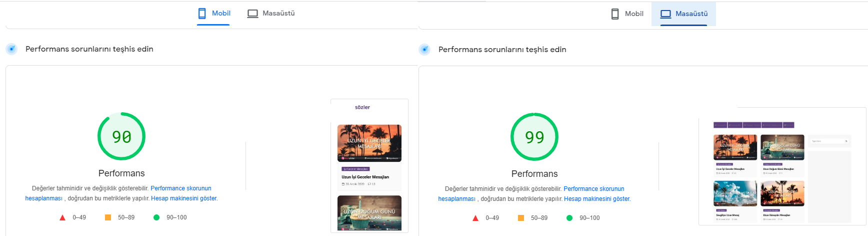Switch to Mobil tab in right panel
Viewport: 868px width, 236px height.
(627, 14)
